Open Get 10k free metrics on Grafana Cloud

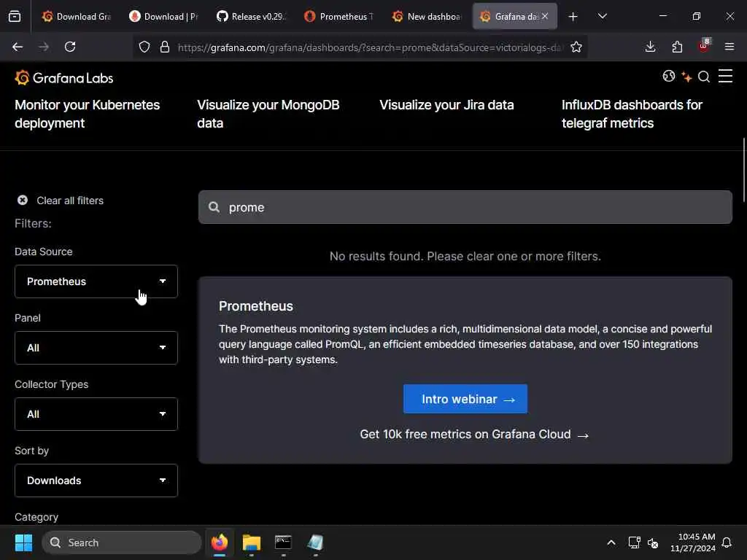pos(474,435)
